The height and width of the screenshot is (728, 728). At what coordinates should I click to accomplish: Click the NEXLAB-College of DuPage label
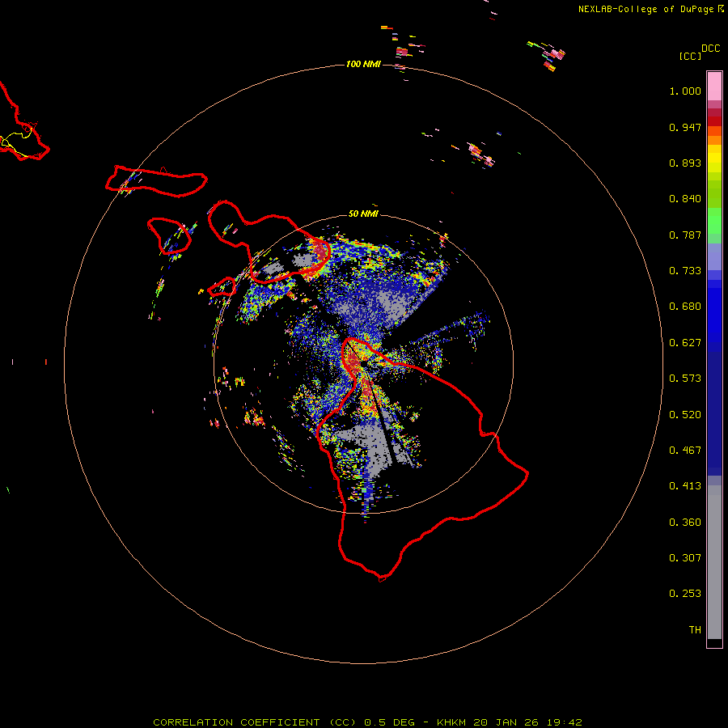point(645,9)
